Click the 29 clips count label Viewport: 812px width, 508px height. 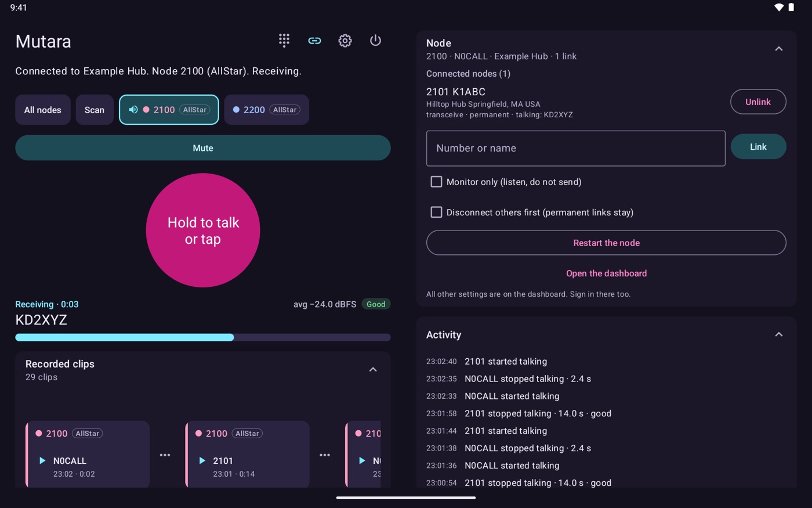click(41, 377)
